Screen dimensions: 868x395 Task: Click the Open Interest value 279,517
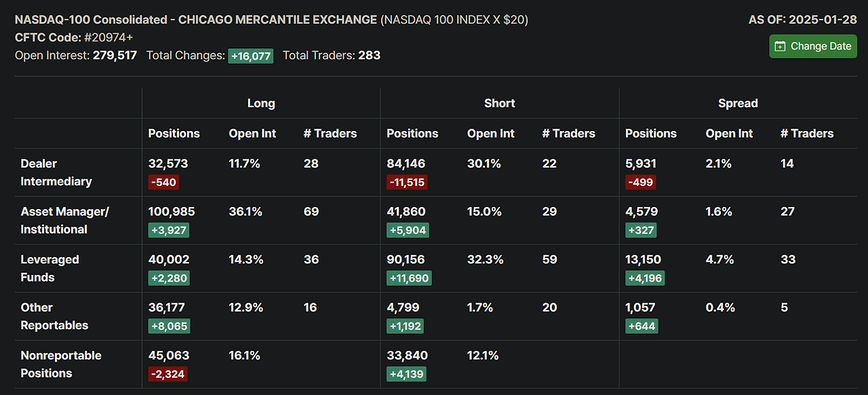[115, 55]
